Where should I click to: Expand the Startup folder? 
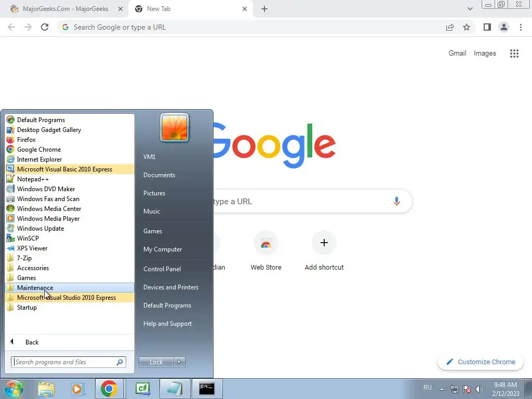(70, 307)
